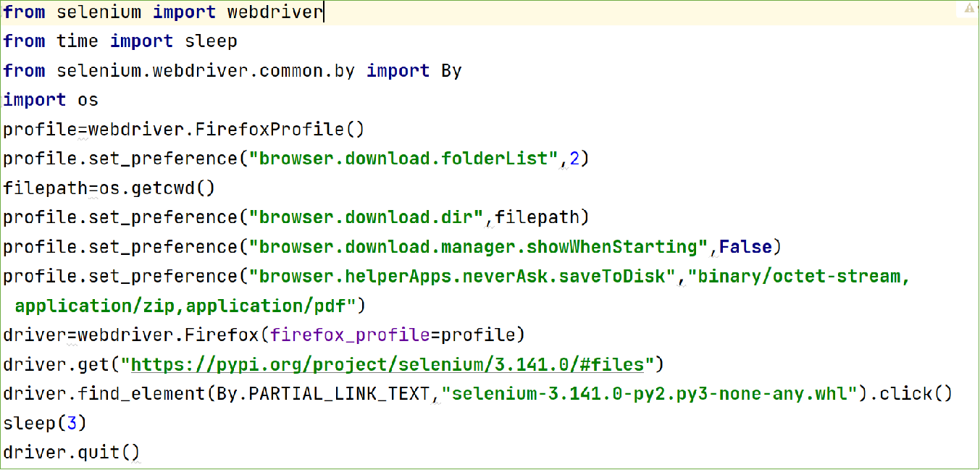Click the yellow warning triangle inspection icon
This screenshot has height=470, width=980.
[968, 9]
